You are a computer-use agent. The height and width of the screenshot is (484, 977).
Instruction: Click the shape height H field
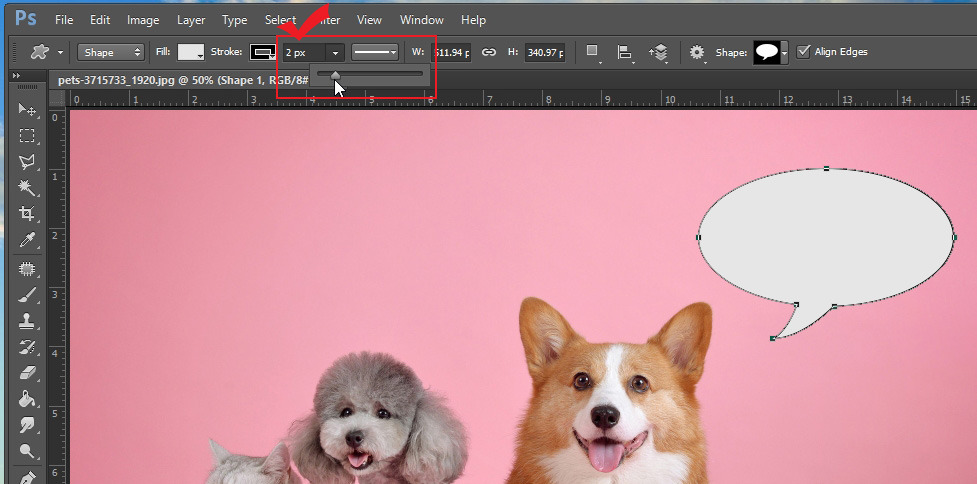(545, 52)
